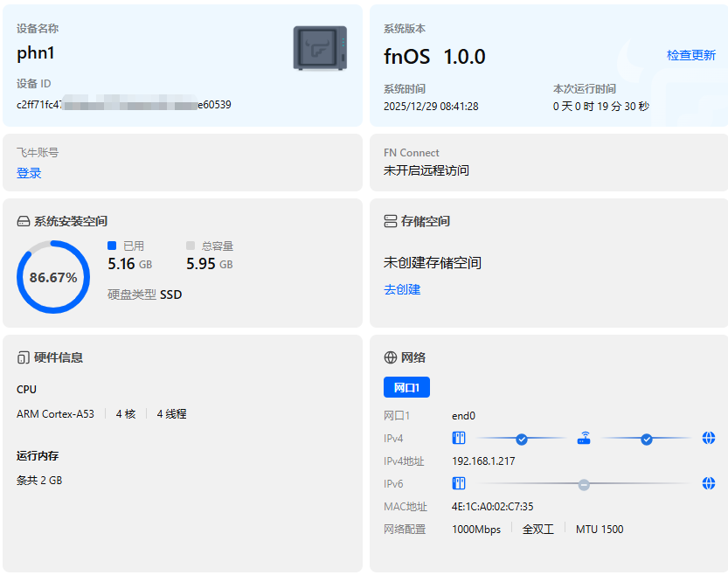Toggle the first IPv4 connectivity checkmark

(x=522, y=438)
